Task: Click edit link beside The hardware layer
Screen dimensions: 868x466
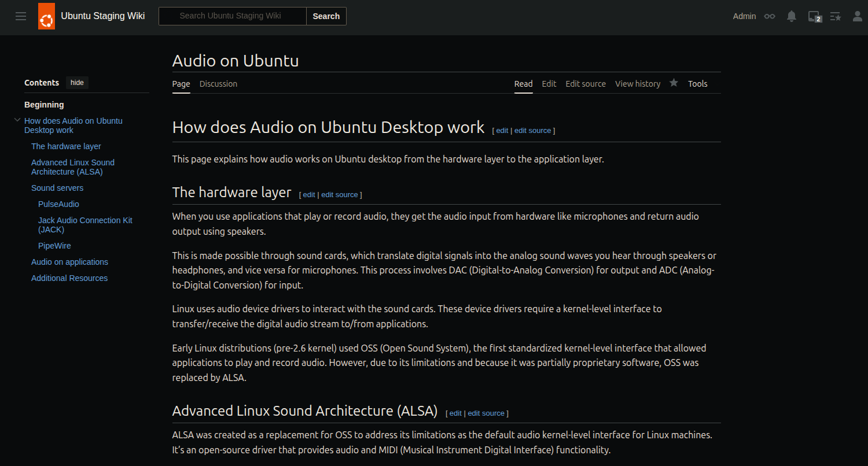Action: coord(308,195)
